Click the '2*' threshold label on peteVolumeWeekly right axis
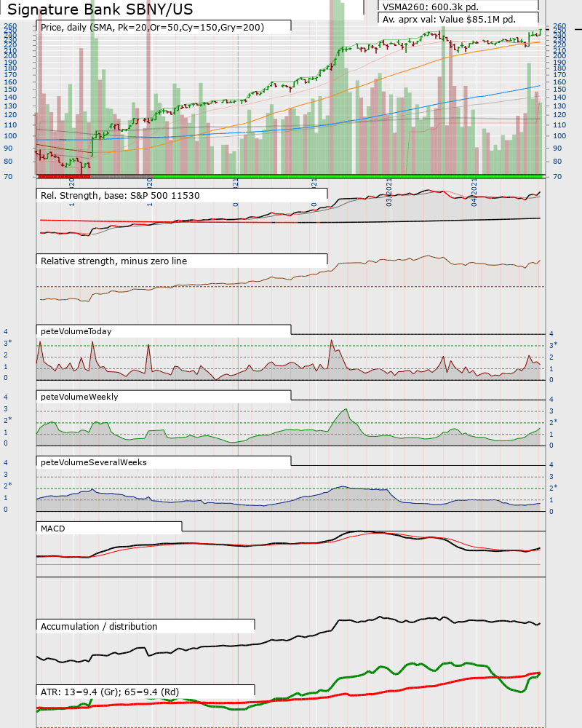 (x=554, y=422)
